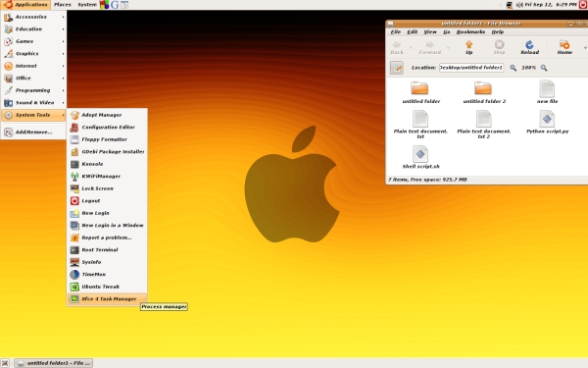588x368 pixels.
Task: Expand Office submenu
Action: click(x=33, y=79)
